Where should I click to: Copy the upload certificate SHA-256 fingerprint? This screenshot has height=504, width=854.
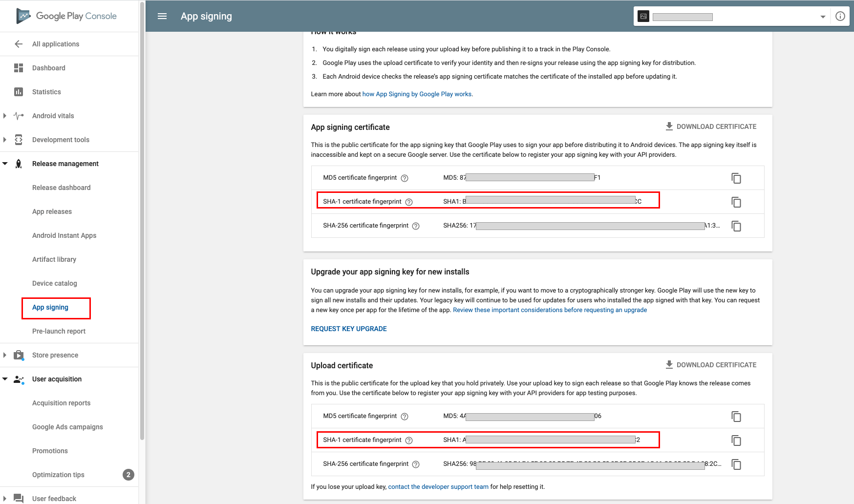pos(736,464)
